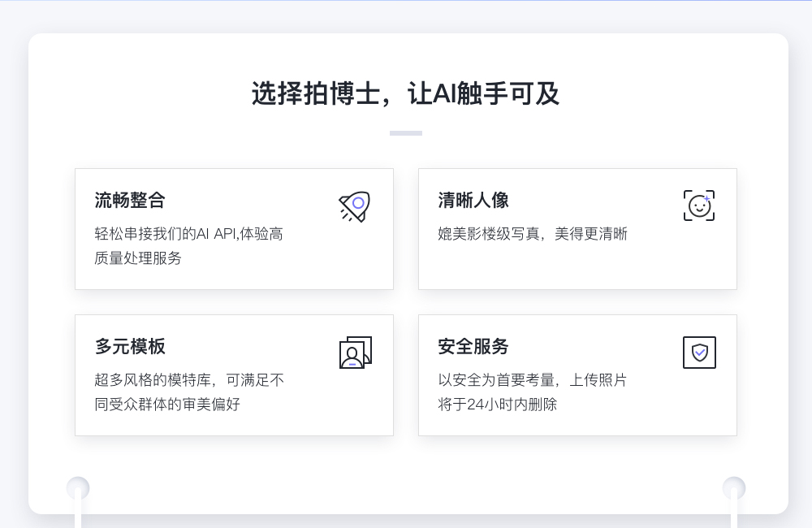The height and width of the screenshot is (528, 812).
Task: Click the heading 选择拍博士，让AI触手可及
Action: pos(405,93)
